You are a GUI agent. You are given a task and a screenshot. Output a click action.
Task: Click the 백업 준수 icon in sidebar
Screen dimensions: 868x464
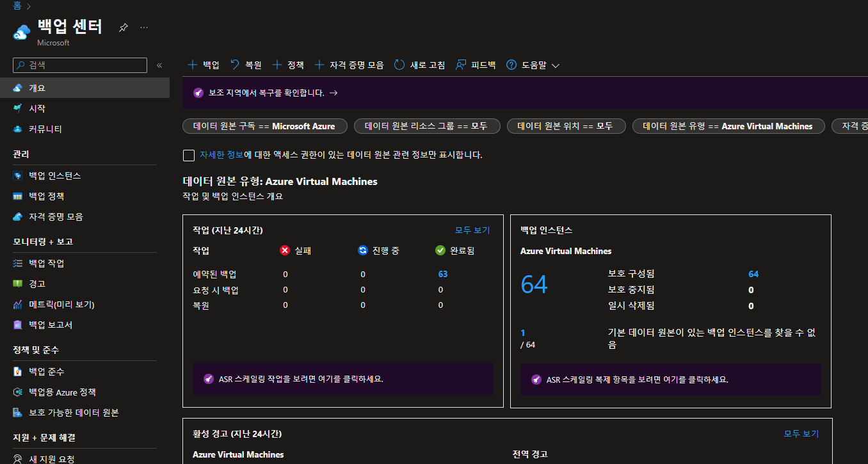18,372
